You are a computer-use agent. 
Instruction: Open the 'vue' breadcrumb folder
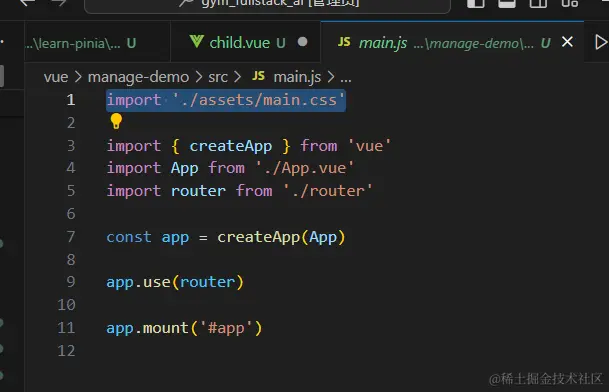pos(56,77)
